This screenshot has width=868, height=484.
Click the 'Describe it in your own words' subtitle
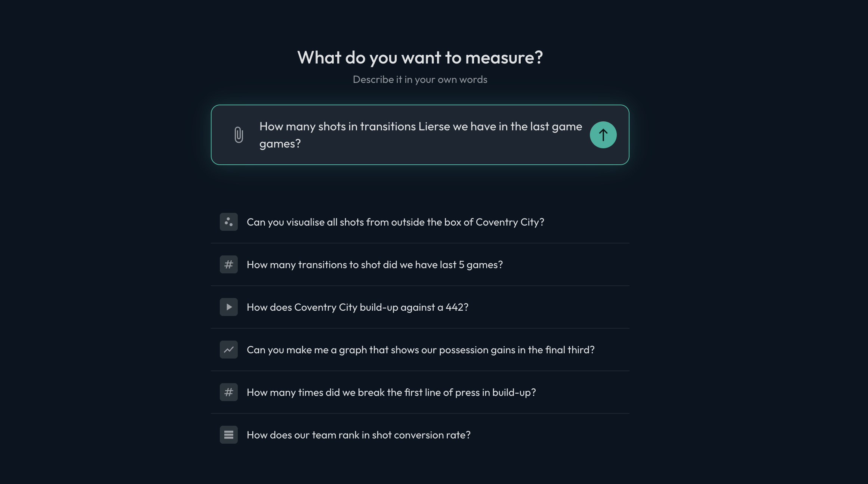(x=420, y=80)
